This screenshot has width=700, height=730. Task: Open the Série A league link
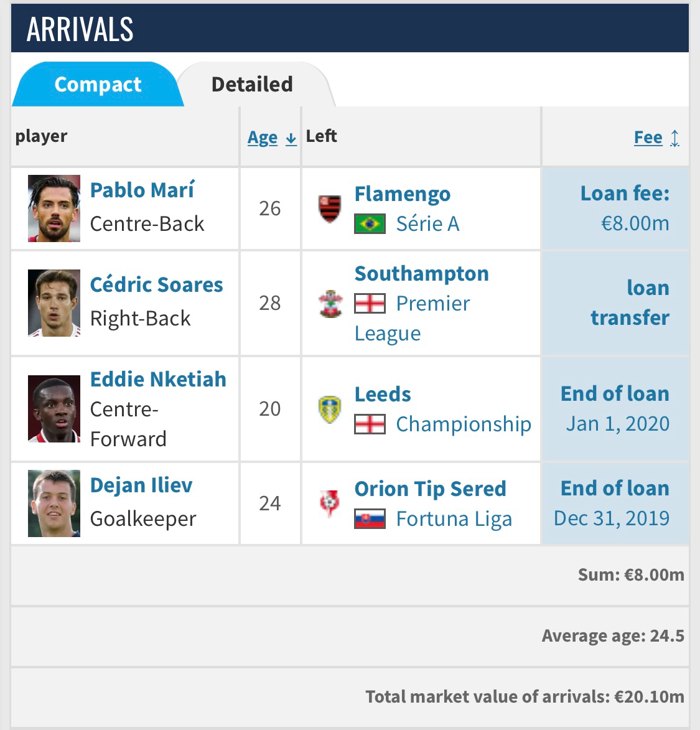coord(427,223)
